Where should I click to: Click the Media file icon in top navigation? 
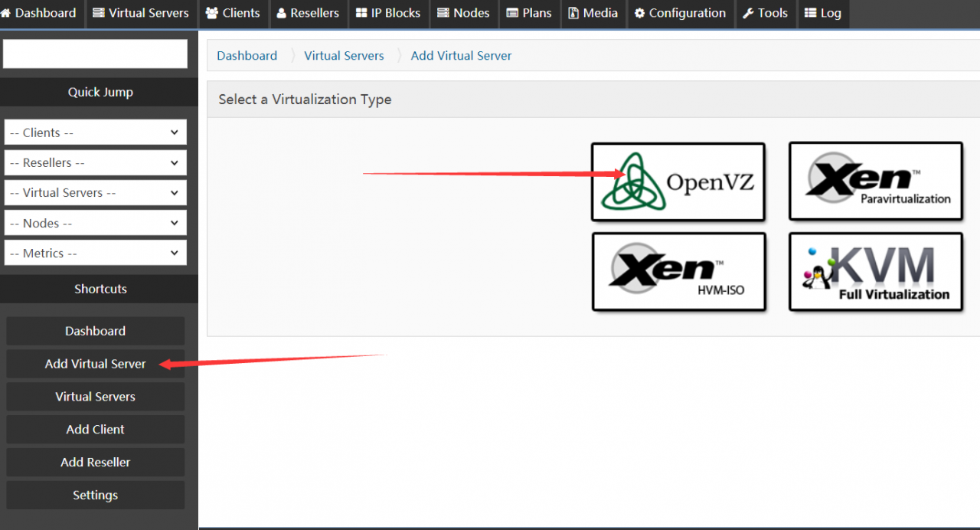[573, 13]
